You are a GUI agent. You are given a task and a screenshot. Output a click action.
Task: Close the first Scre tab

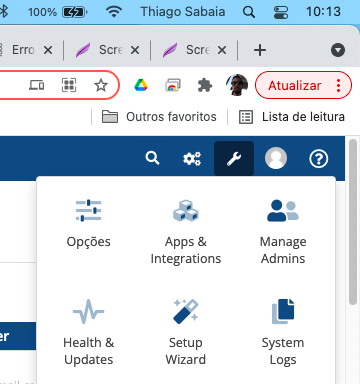tap(135, 50)
